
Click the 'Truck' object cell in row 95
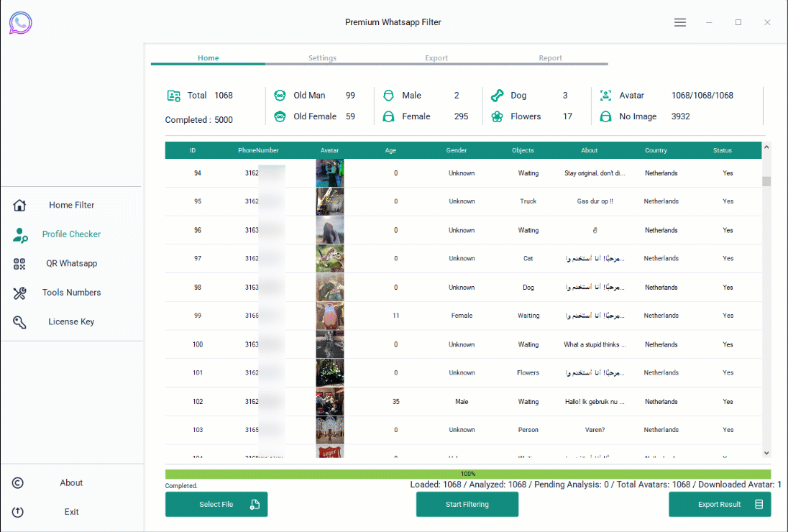pyautogui.click(x=528, y=201)
